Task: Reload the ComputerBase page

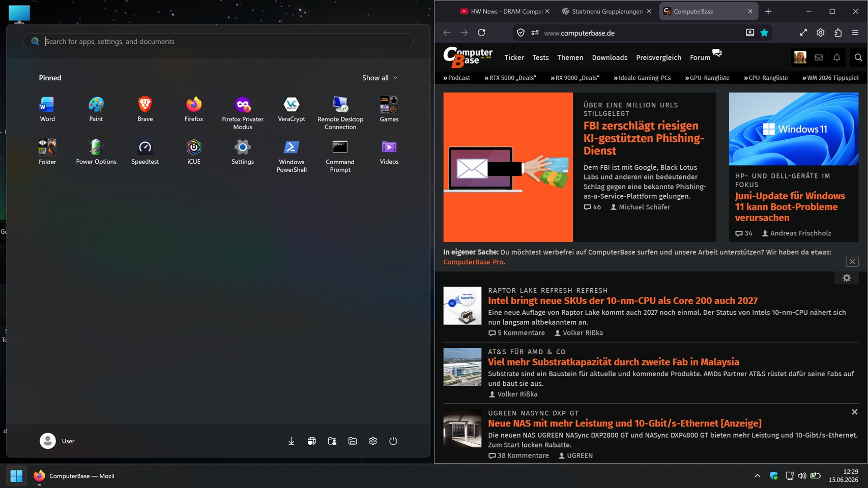Action: click(x=481, y=33)
